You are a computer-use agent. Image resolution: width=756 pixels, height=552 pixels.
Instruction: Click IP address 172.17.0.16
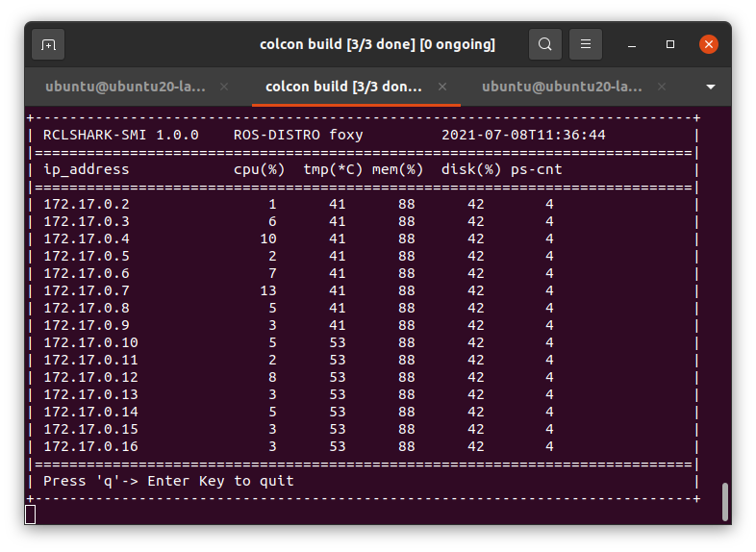90,447
